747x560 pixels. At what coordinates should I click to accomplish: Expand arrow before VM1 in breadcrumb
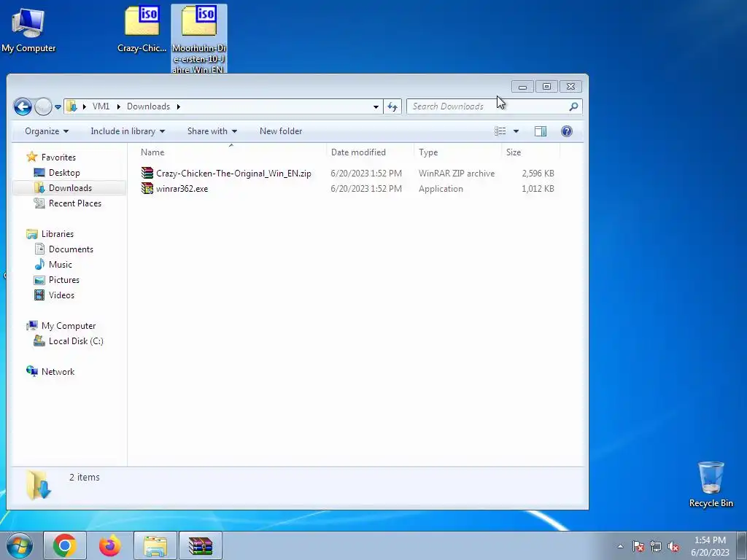[85, 106]
